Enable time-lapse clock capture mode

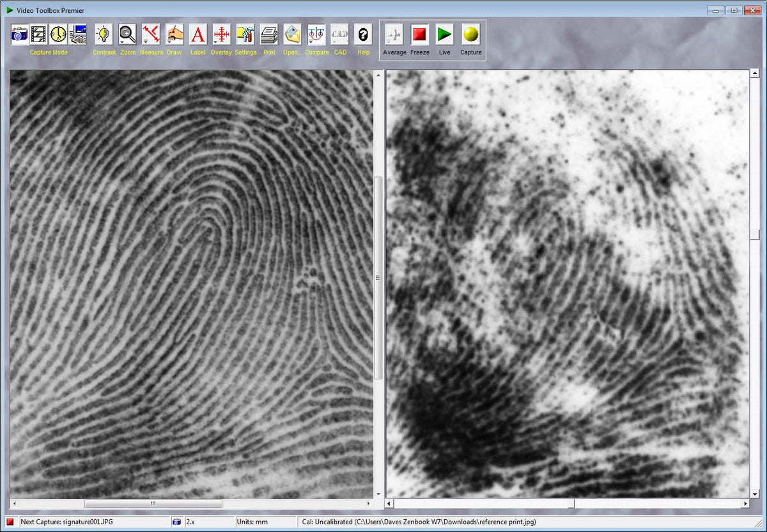click(x=58, y=34)
